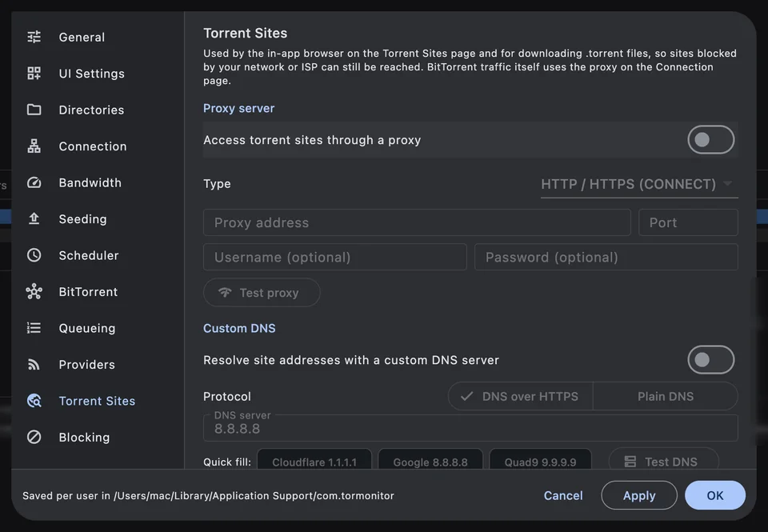
Task: Click the Bandwidth gauge icon
Action: point(34,182)
